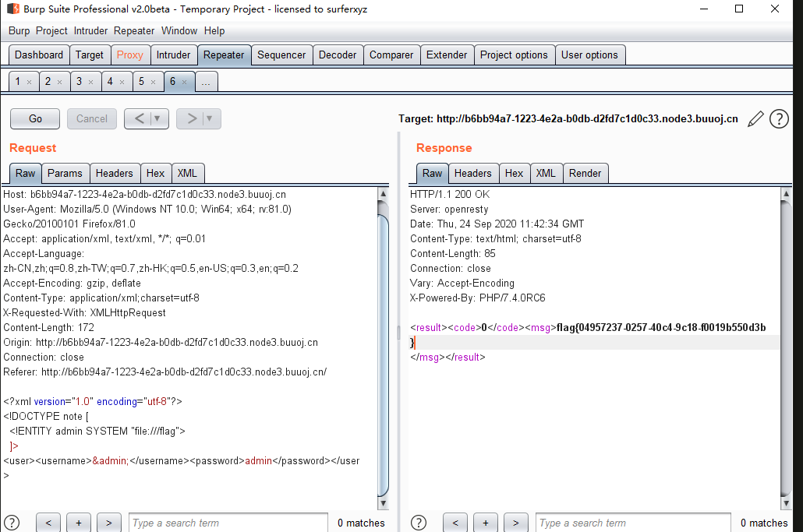Switch to the Proxy tab
Viewport: 803px width, 532px height.
coord(129,55)
